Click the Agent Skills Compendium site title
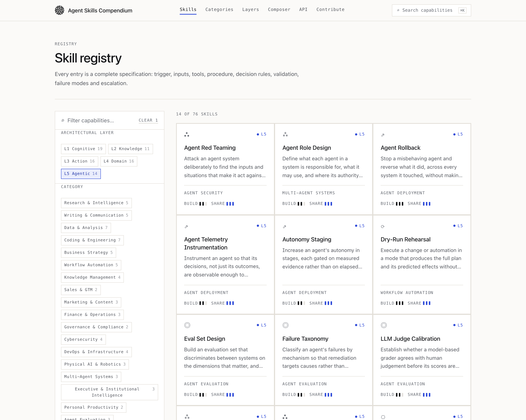The height and width of the screenshot is (420, 526). pos(100,10)
